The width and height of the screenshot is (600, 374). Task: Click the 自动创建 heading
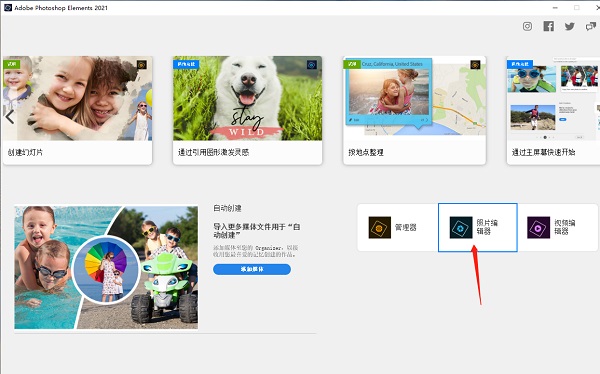(x=227, y=208)
